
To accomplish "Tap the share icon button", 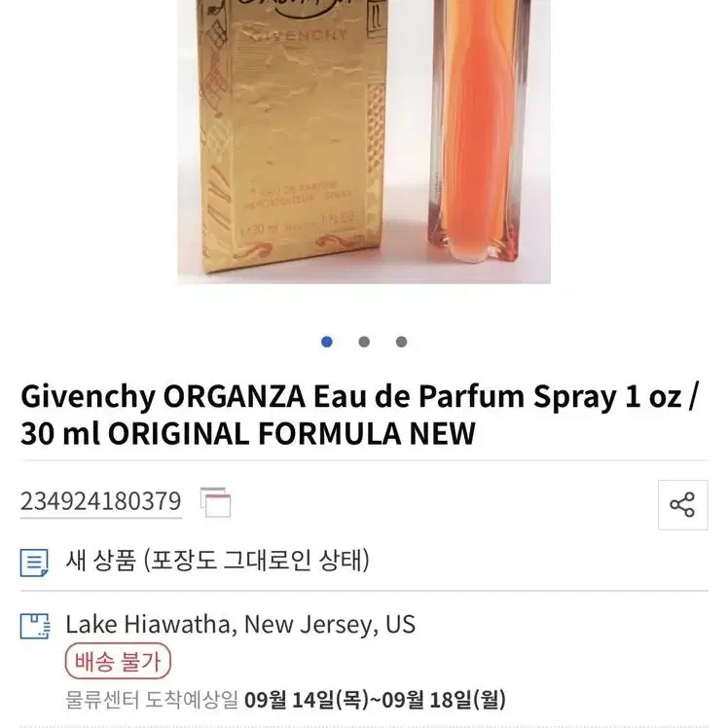I will [682, 505].
